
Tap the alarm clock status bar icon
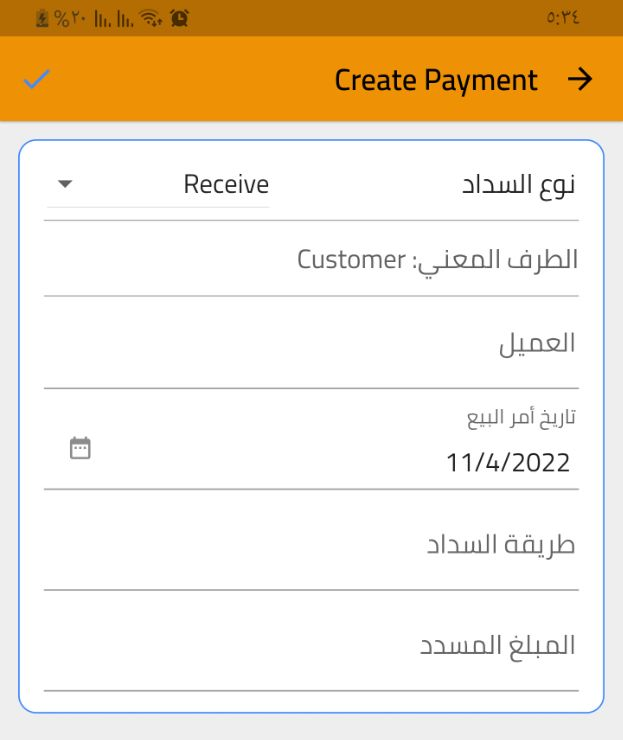click(x=181, y=18)
